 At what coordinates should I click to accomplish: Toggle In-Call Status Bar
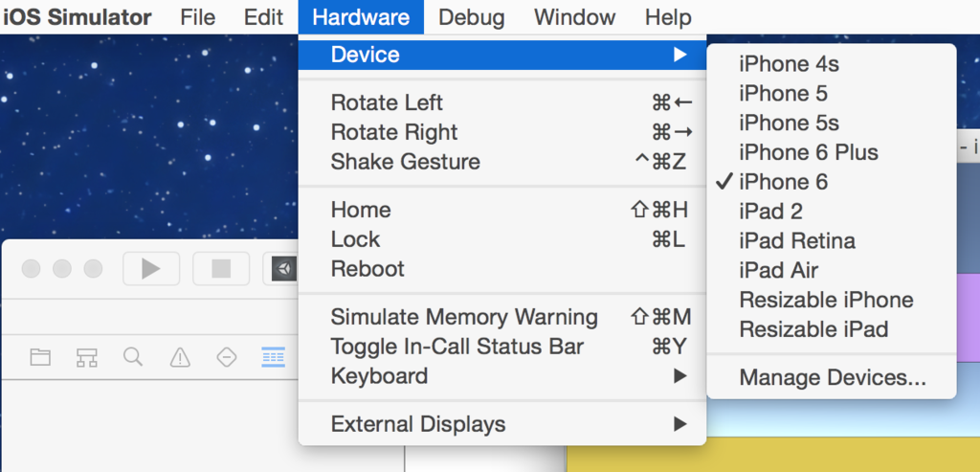(x=501, y=347)
